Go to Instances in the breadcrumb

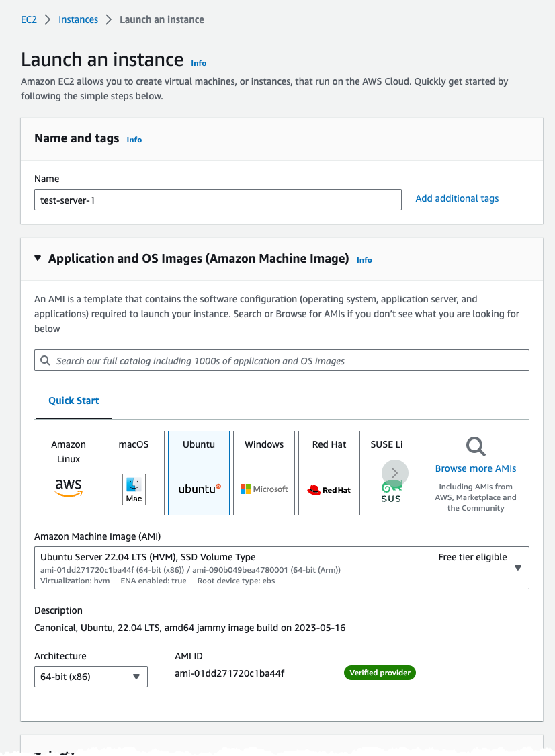78,19
